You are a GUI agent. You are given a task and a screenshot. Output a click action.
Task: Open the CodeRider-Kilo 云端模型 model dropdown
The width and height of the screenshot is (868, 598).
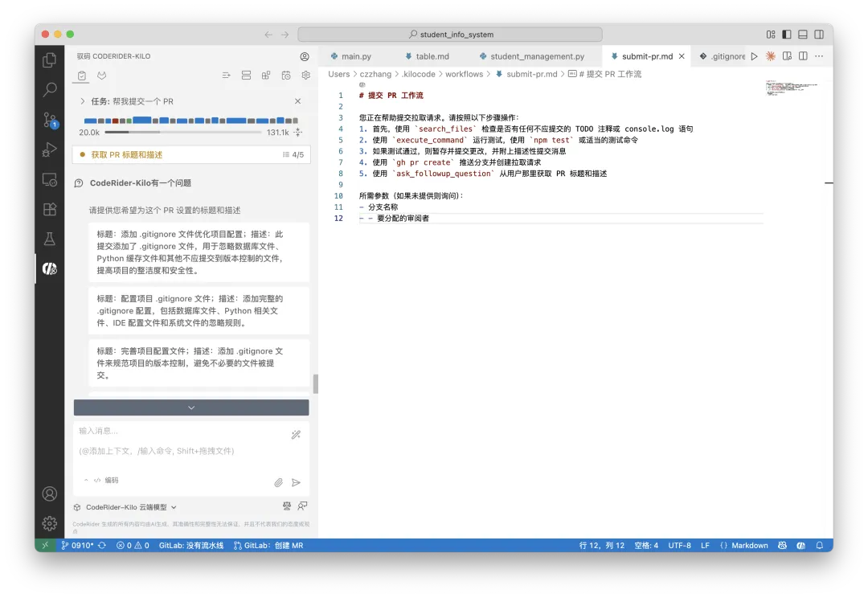(x=128, y=506)
